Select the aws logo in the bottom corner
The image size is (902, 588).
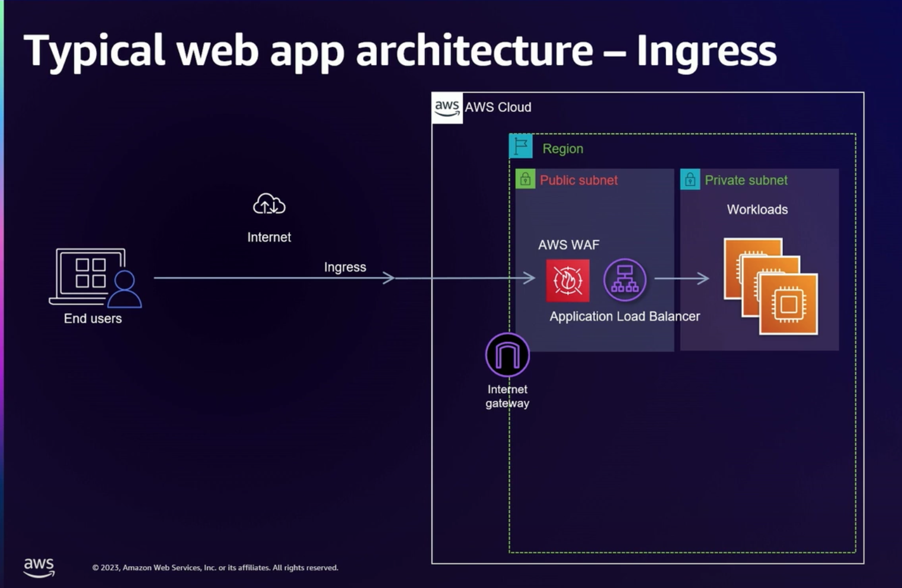coord(39,568)
